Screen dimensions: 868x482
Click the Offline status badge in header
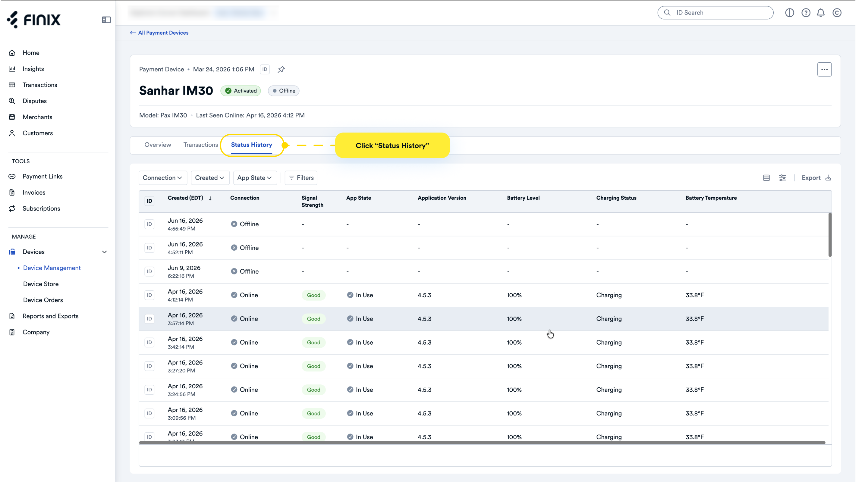pyautogui.click(x=283, y=91)
